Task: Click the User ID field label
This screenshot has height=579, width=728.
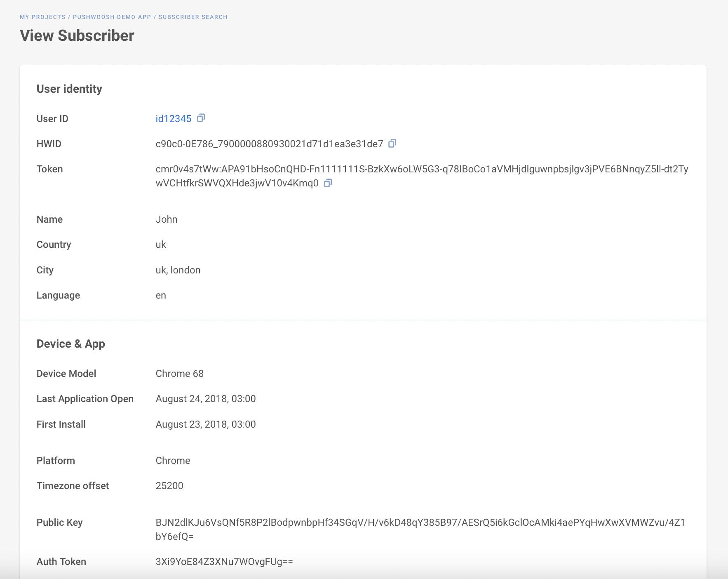Action: [x=52, y=119]
